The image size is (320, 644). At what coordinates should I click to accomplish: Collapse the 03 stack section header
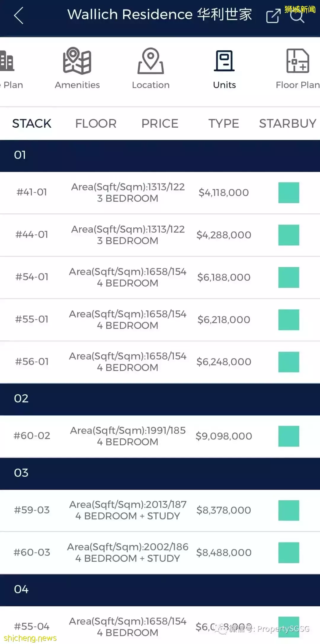160,473
